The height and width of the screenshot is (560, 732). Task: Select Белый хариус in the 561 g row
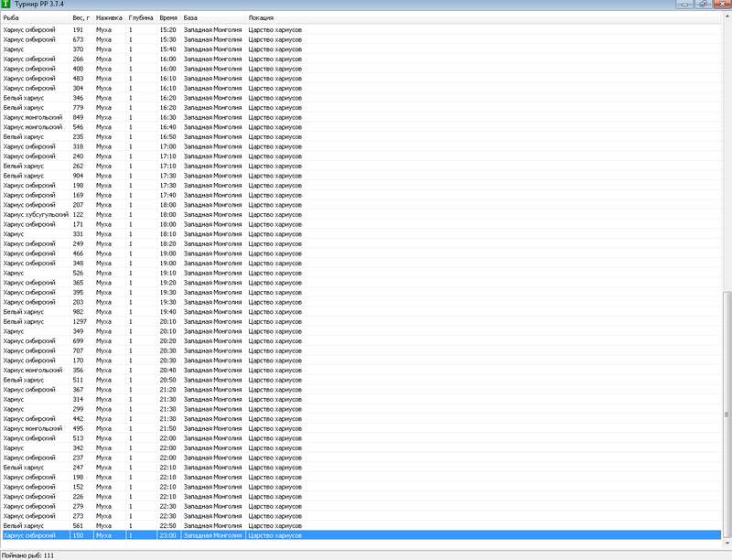pos(24,526)
